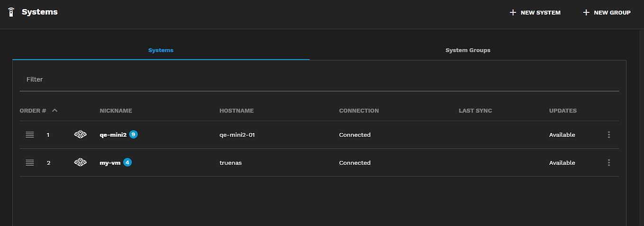Focus the Filter input field
The width and height of the screenshot is (644, 226).
point(319,80)
